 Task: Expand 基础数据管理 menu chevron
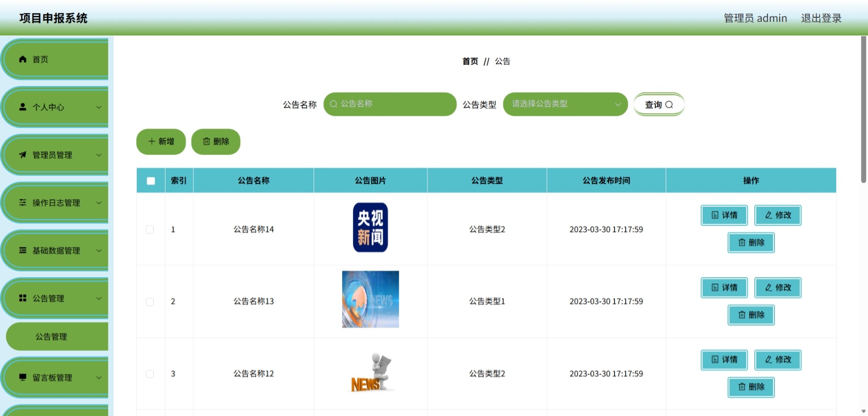tap(99, 250)
